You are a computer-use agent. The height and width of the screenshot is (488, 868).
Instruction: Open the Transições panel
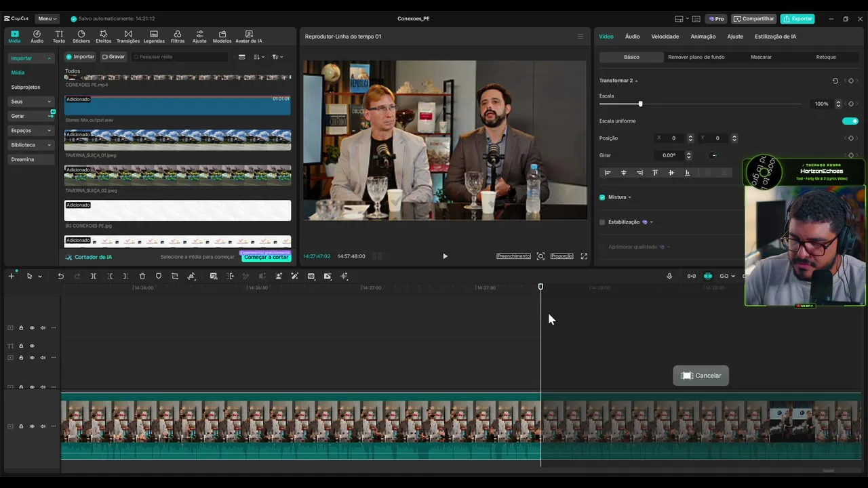point(128,37)
